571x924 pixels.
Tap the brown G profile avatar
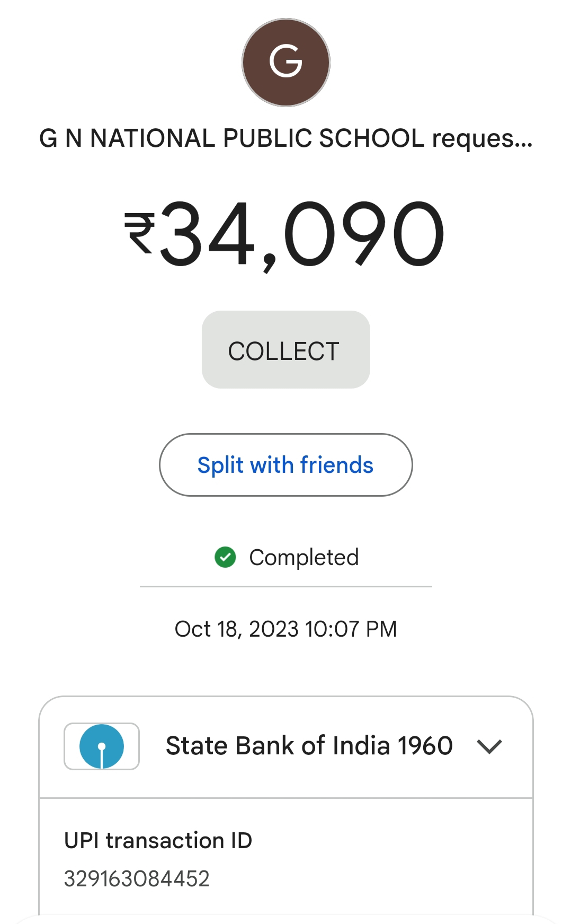[x=285, y=63]
